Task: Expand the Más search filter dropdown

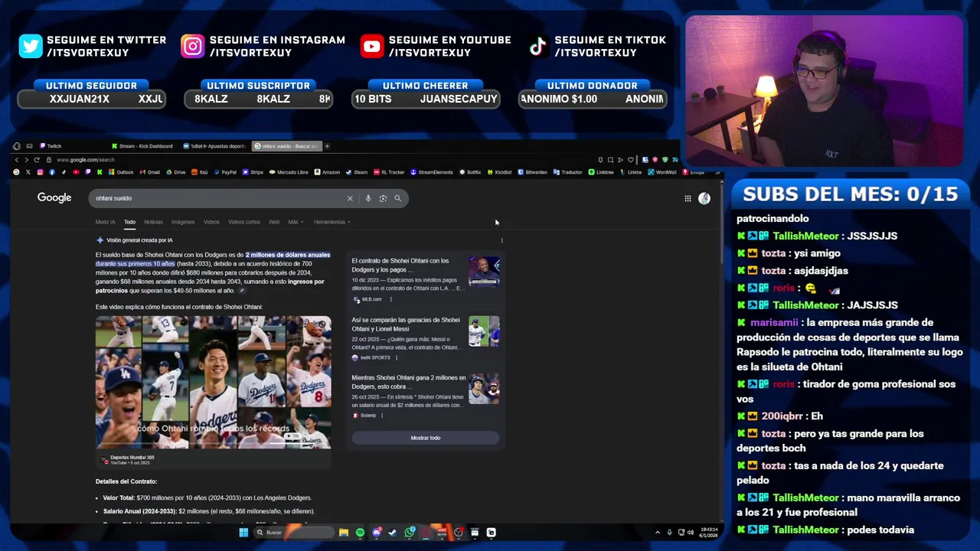Action: point(296,222)
